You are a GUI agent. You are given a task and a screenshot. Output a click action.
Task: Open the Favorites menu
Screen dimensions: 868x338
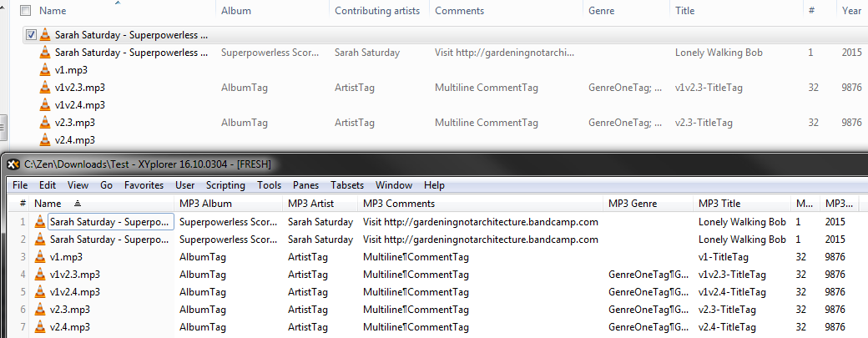[144, 185]
